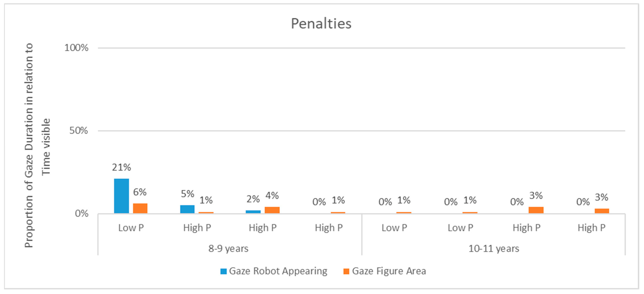Click the orange 6% bar
This screenshot has width=644, height=294.
point(140,208)
